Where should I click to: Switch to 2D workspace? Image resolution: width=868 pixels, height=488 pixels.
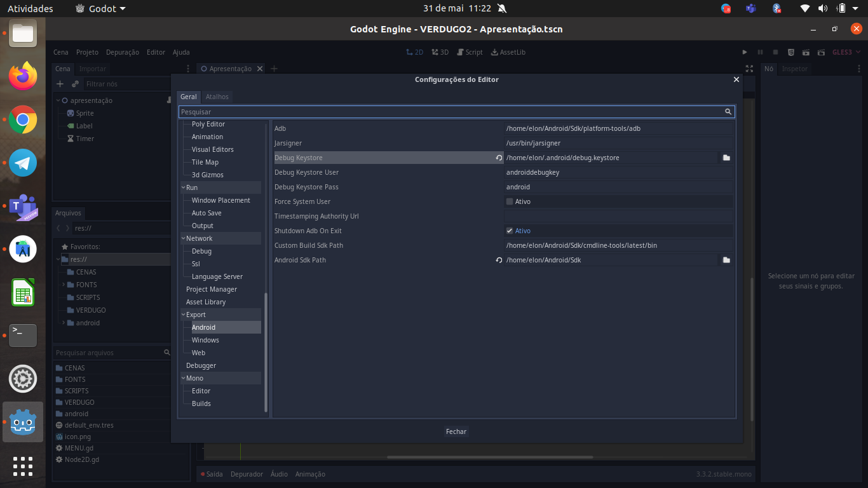(x=415, y=52)
